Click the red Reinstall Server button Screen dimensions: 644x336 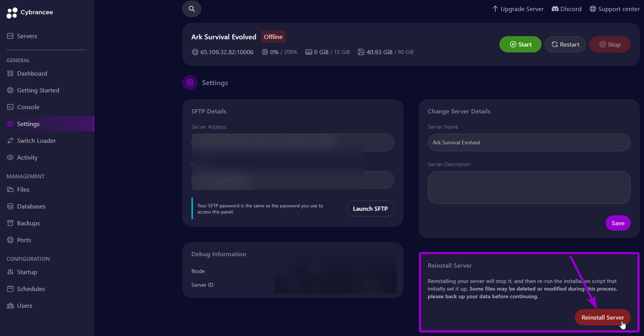pyautogui.click(x=602, y=317)
